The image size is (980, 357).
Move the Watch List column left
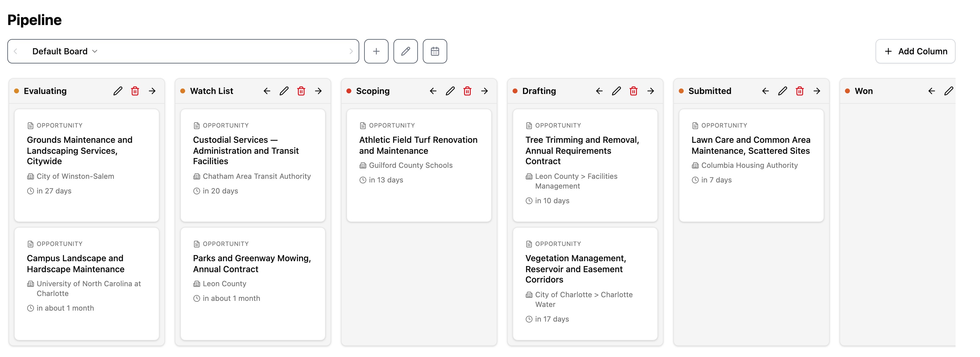pyautogui.click(x=267, y=91)
